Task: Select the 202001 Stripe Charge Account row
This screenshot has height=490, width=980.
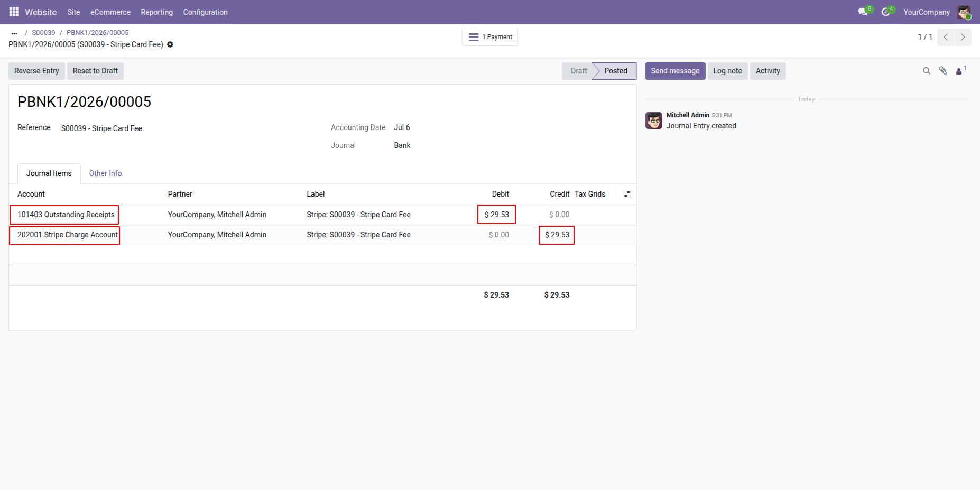Action: coord(322,235)
